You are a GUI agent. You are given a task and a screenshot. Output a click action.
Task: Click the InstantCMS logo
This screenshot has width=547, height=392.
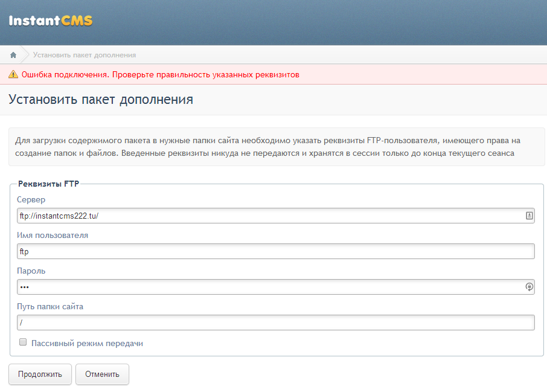51,21
